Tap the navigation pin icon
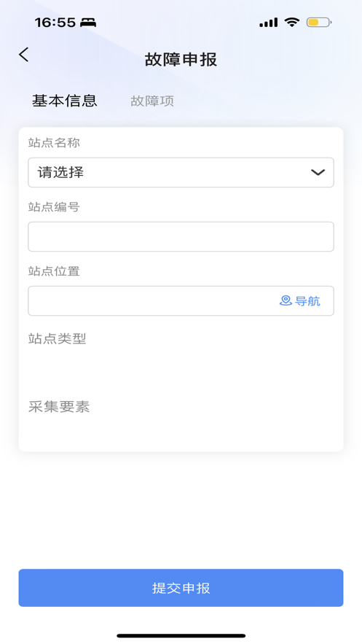 (286, 301)
